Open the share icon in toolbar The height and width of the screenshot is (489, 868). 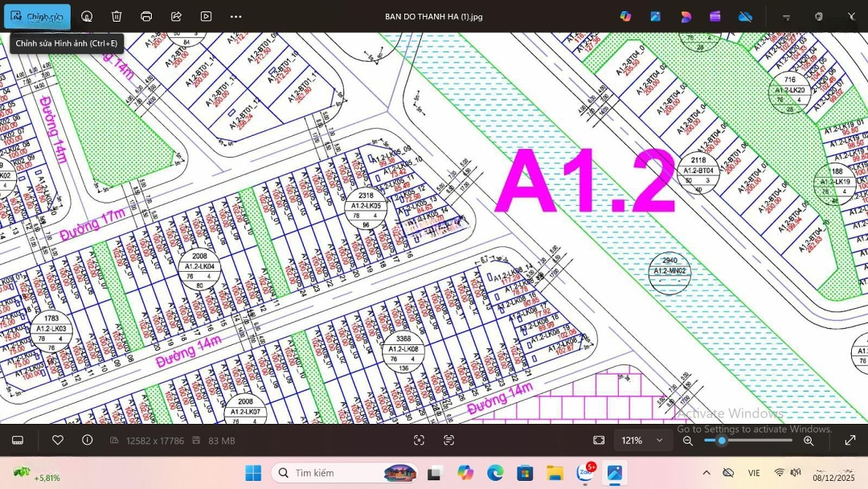point(176,16)
